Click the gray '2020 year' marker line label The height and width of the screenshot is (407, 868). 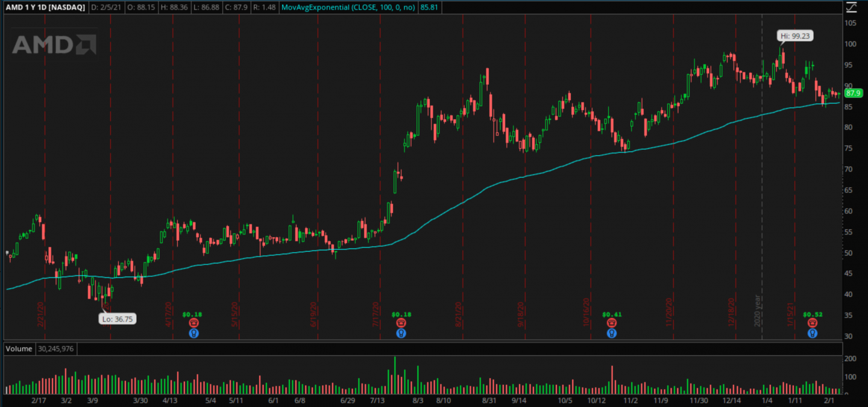[758, 311]
